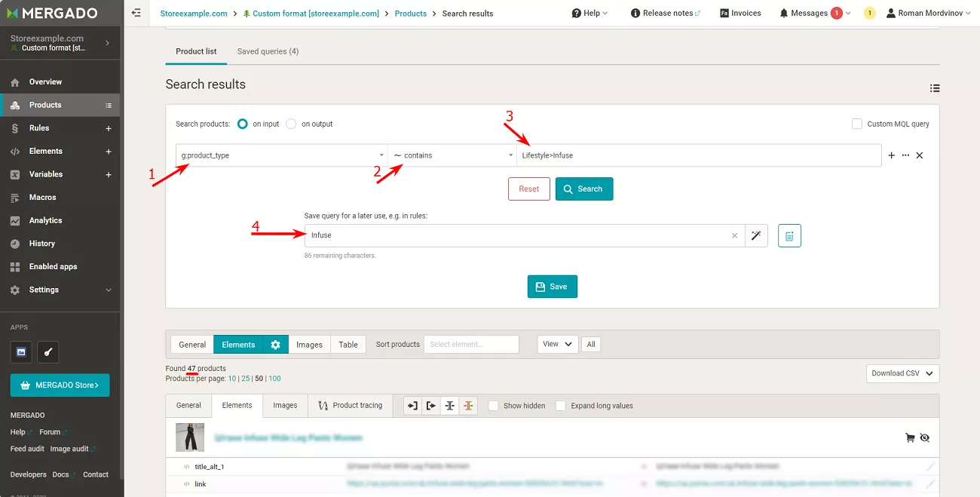The width and height of the screenshot is (980, 497).
Task: Enable the Custom MQL query checkbox
Action: point(856,124)
